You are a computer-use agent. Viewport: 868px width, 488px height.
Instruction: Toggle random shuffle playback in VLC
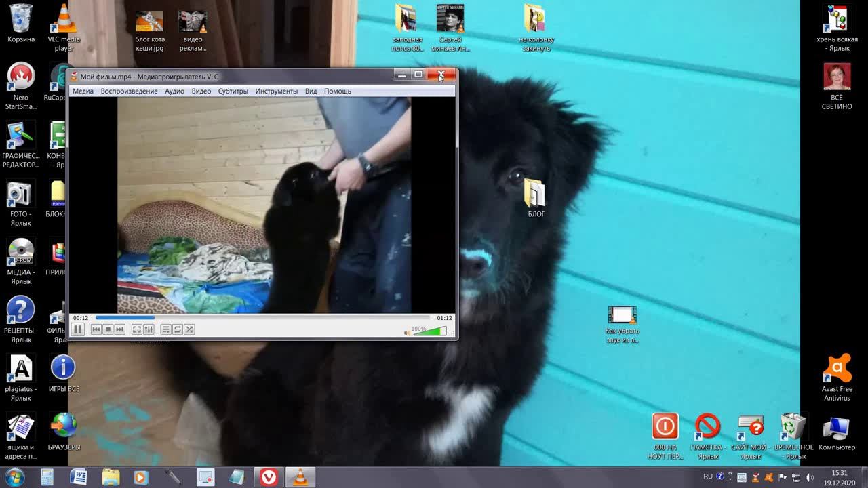click(189, 329)
